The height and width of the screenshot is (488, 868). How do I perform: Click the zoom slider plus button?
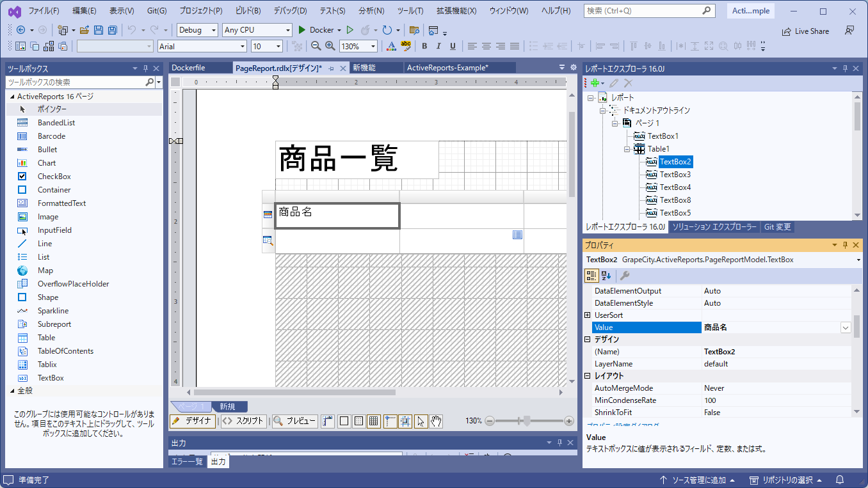point(569,421)
